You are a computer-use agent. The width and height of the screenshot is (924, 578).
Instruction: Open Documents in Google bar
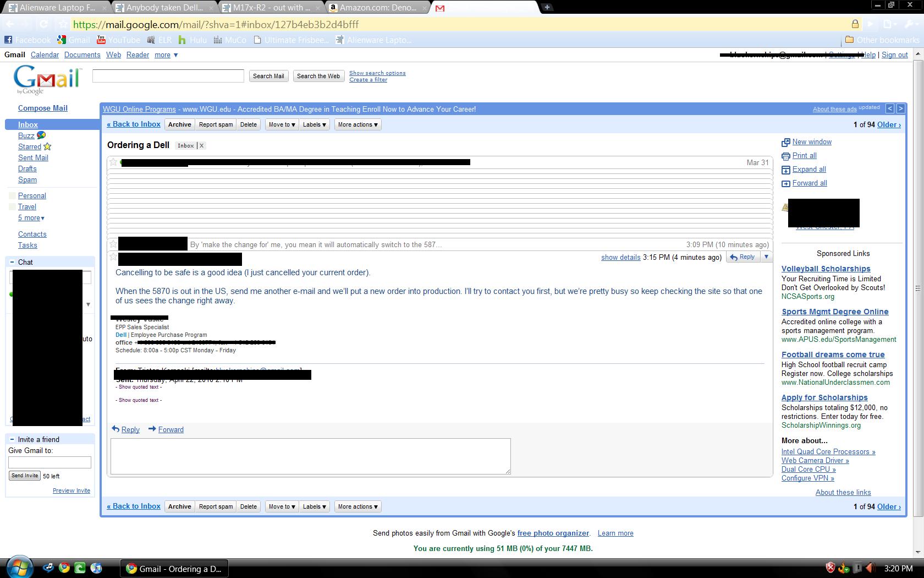82,55
